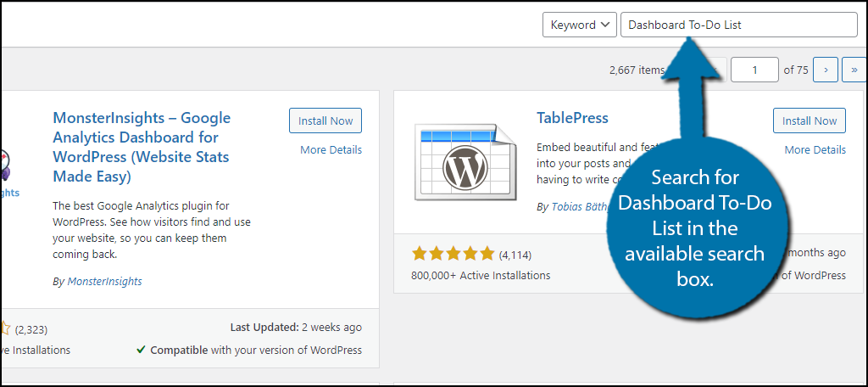Click the plugin search box containing Dashboard To-Do List
Viewport: 868px width, 387px height.
(x=739, y=25)
